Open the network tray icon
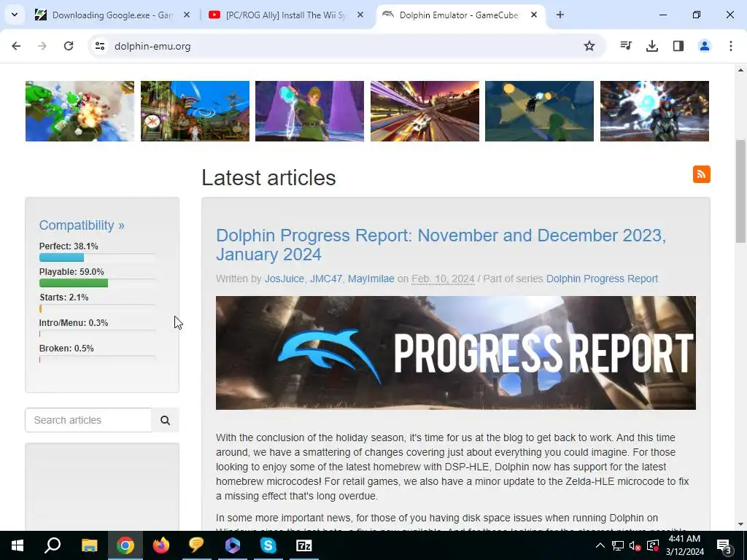747x560 pixels. (617, 545)
